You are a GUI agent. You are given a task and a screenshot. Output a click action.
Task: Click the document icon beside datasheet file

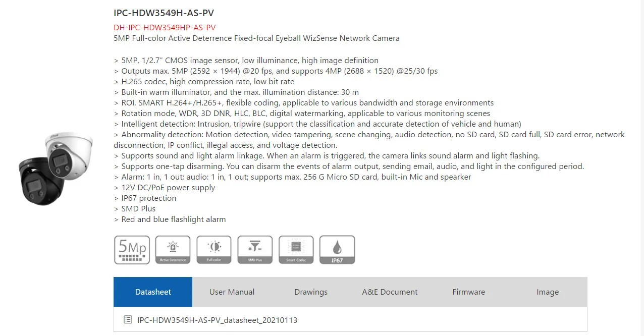128,320
